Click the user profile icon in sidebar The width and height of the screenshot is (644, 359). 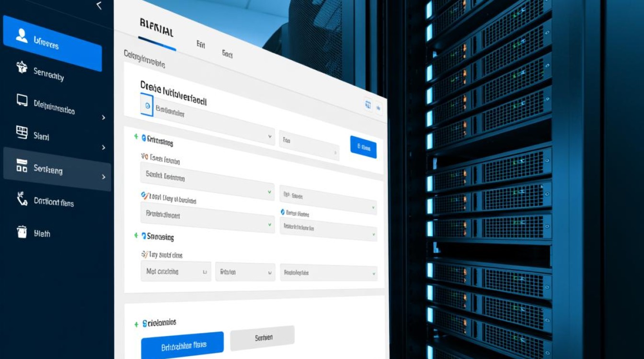[22, 35]
